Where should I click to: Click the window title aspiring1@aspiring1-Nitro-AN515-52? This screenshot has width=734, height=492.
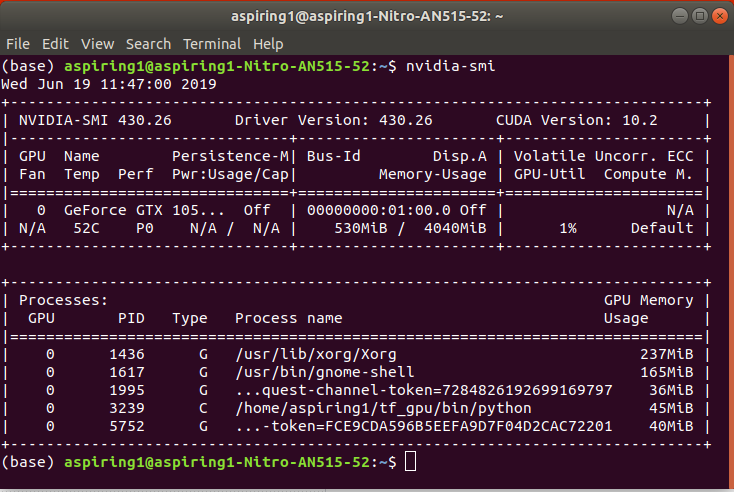click(367, 16)
